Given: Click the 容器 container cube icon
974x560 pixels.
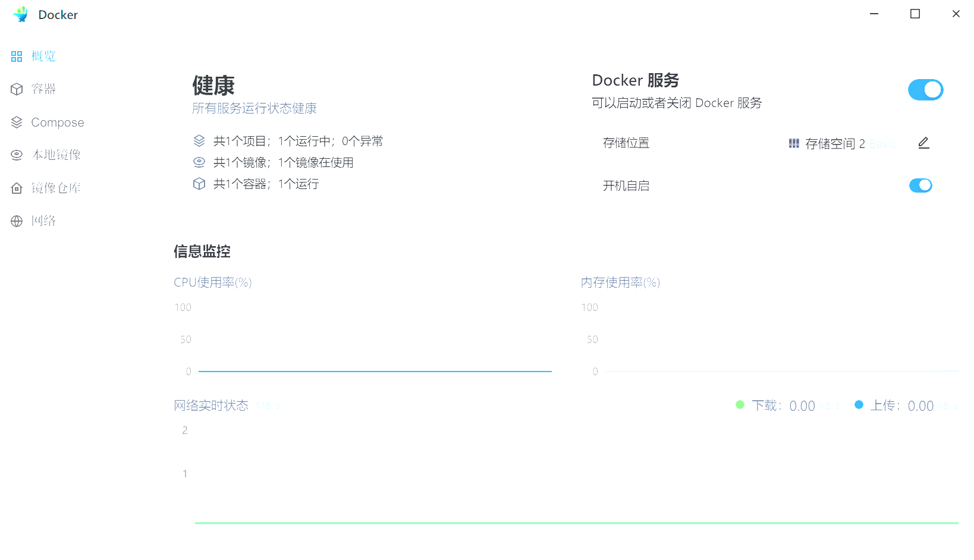Looking at the screenshot, I should (17, 89).
